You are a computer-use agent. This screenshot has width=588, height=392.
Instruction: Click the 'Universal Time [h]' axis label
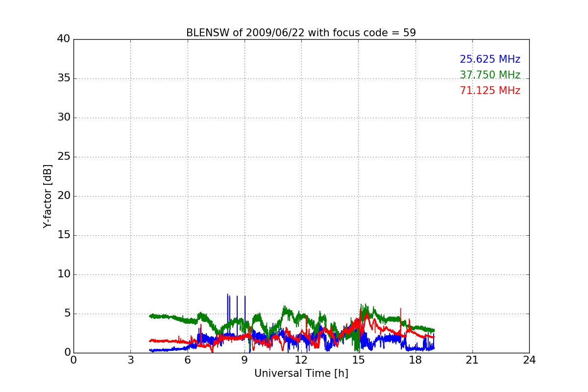tap(301, 373)
